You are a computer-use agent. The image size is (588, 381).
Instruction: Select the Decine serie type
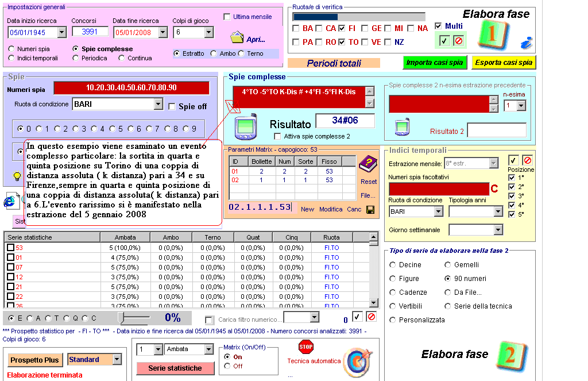(393, 265)
